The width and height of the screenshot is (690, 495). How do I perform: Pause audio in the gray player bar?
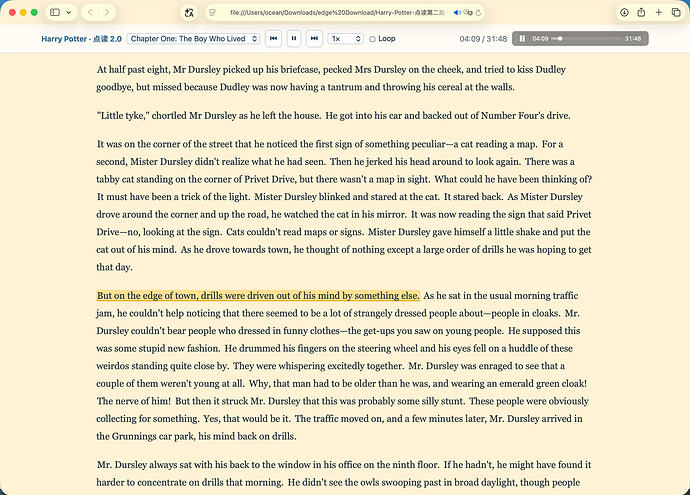[522, 39]
